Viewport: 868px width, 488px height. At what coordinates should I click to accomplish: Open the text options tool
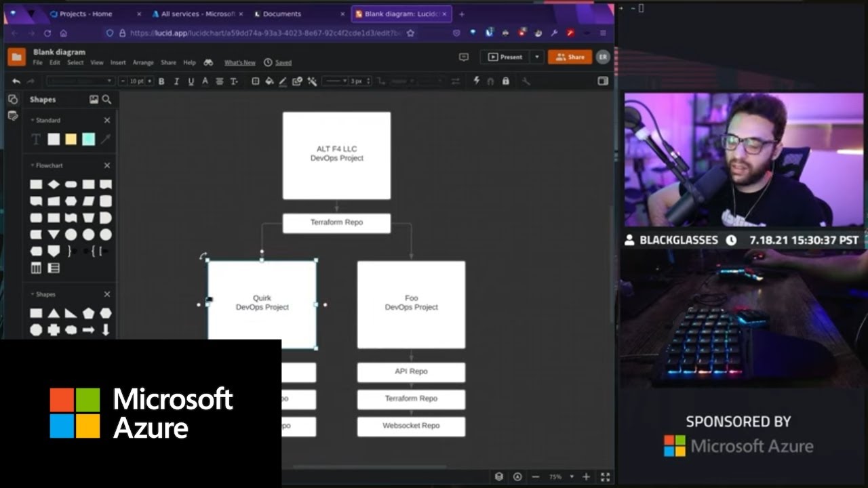coord(234,81)
